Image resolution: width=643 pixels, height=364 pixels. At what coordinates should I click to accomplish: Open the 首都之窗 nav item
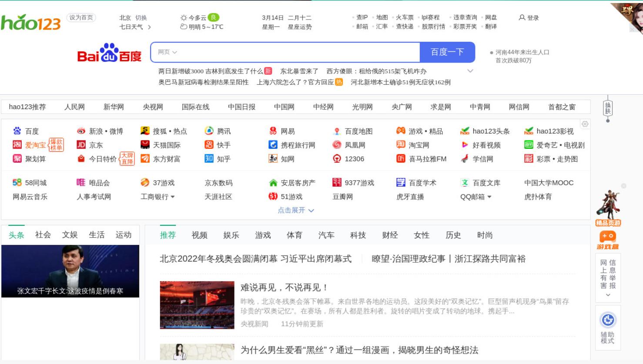pos(562,107)
